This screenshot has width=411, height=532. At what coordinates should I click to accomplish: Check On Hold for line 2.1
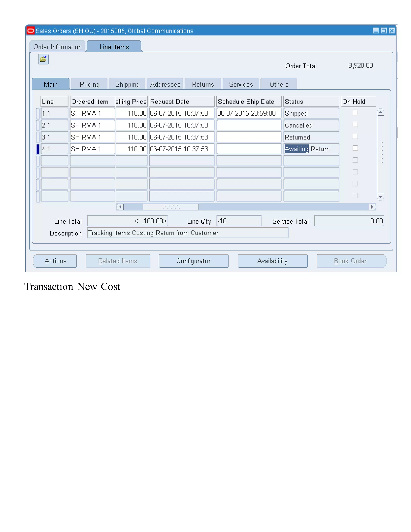tap(355, 124)
